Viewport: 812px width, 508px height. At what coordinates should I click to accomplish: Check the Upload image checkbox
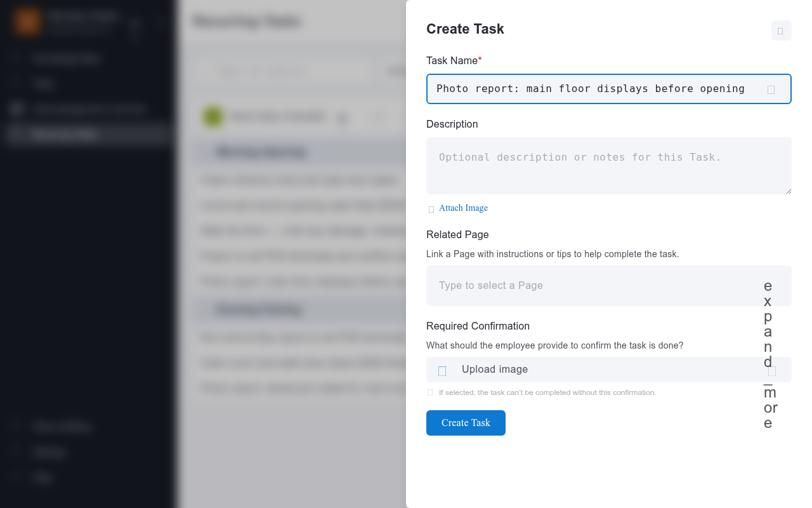tap(442, 370)
